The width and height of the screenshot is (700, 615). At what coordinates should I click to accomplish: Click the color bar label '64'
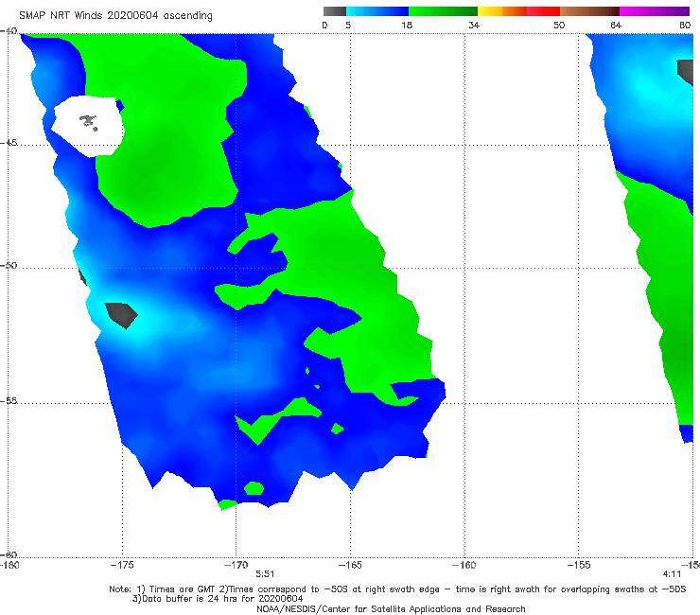pos(616,26)
